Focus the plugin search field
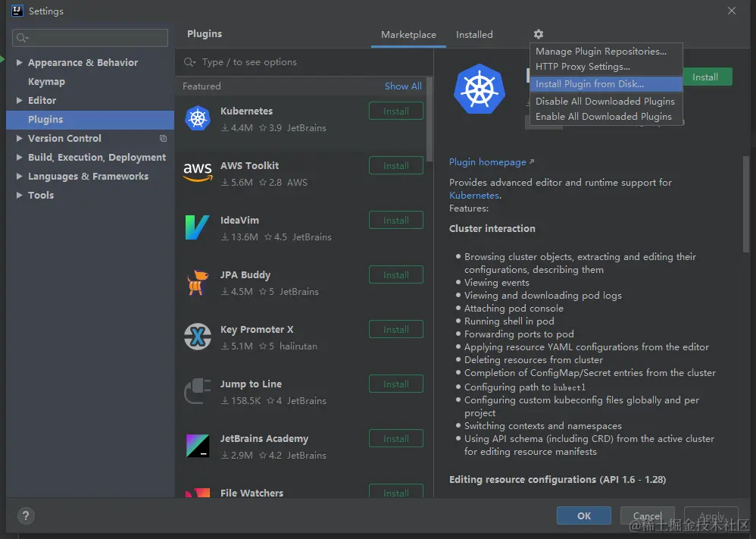The width and height of the screenshot is (756, 539). click(304, 62)
